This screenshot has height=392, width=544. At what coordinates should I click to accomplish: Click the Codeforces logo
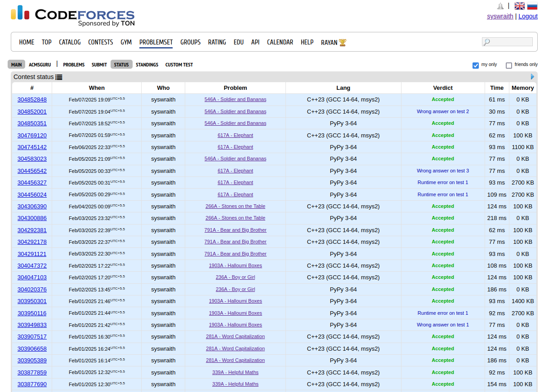pos(73,16)
